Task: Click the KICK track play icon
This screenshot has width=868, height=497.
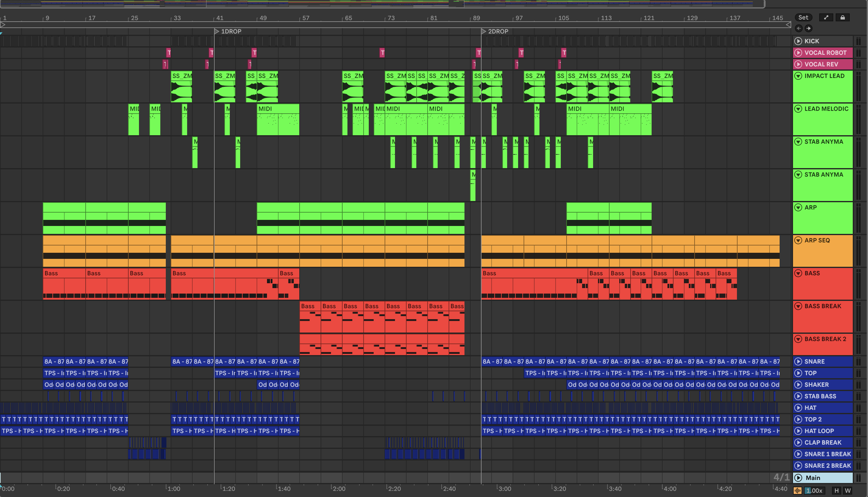Action: [x=798, y=41]
